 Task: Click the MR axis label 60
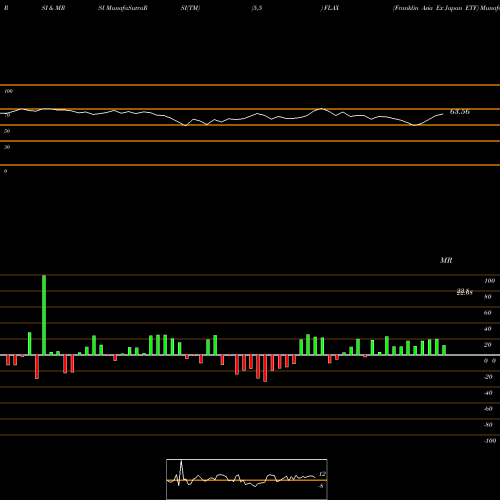point(488,313)
